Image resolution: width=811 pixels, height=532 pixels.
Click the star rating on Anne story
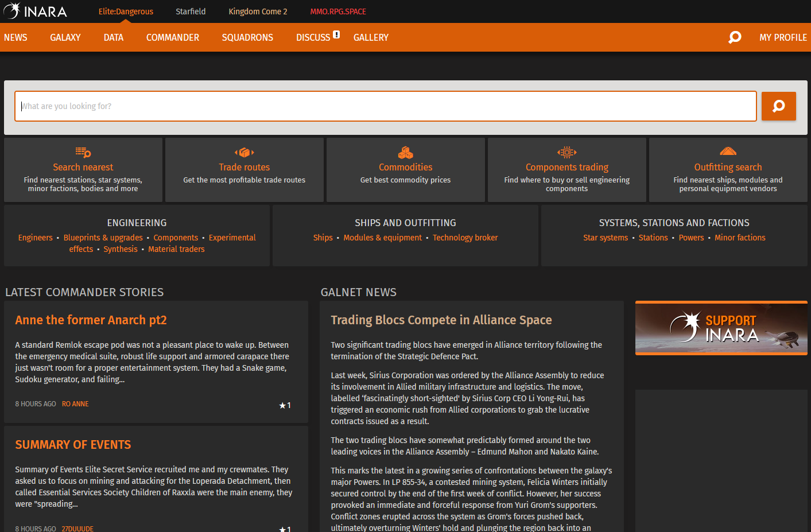click(x=285, y=405)
